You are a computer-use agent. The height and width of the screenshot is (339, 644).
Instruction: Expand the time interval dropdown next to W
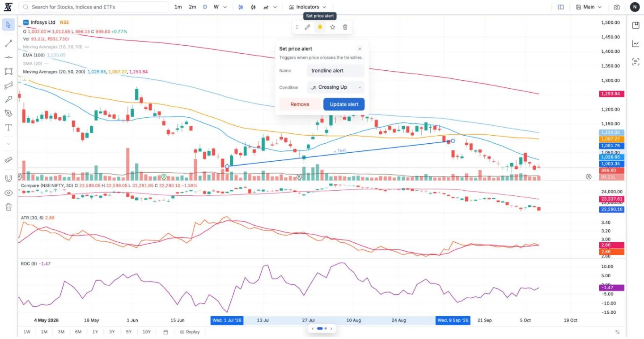point(225,7)
